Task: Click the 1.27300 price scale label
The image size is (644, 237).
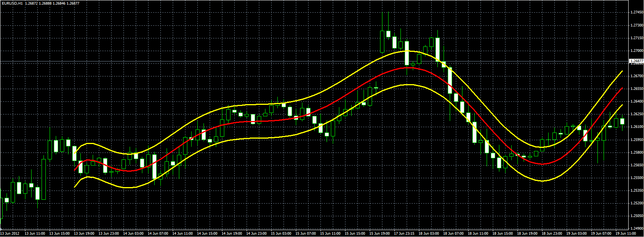Action: (637, 25)
